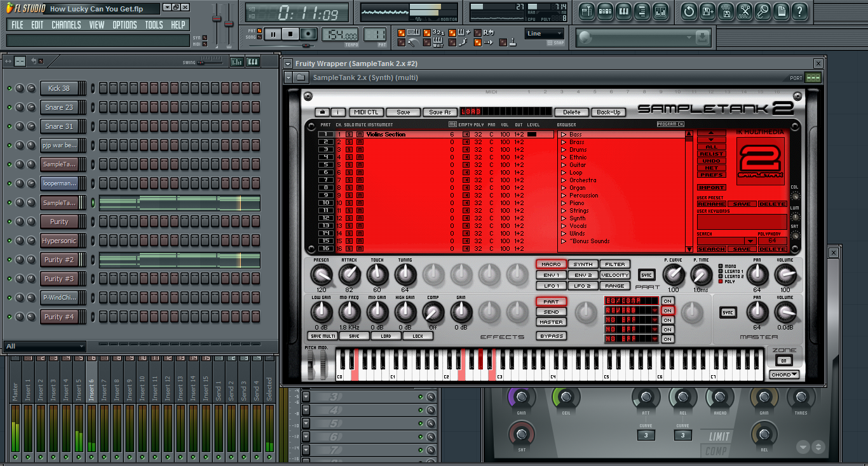
Task: Open the CHORD dropdown near keyboard
Action: (783, 375)
